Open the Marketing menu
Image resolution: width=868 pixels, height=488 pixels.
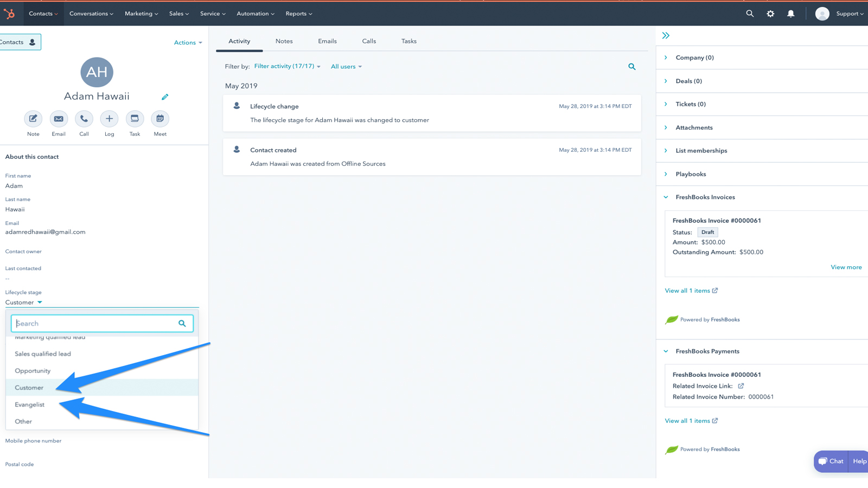pos(141,14)
